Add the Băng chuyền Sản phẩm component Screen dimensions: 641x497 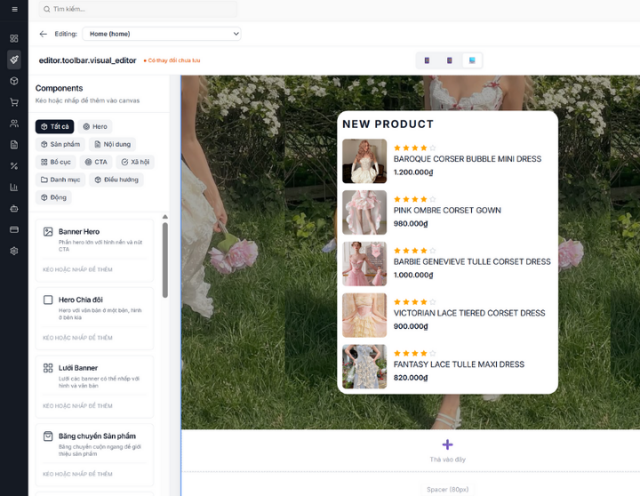(94, 455)
